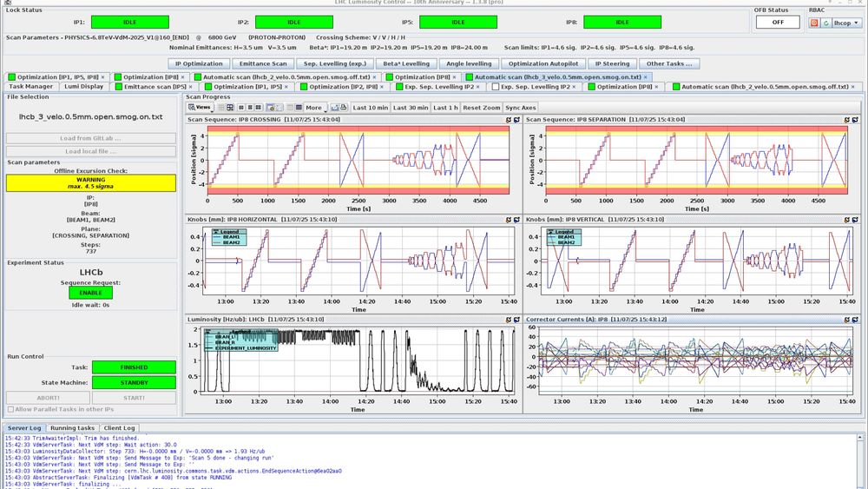Image resolution: width=868 pixels, height=489 pixels.
Task: Close the Optimization [IP1, IP5, IP8] tab
Action: coord(102,77)
